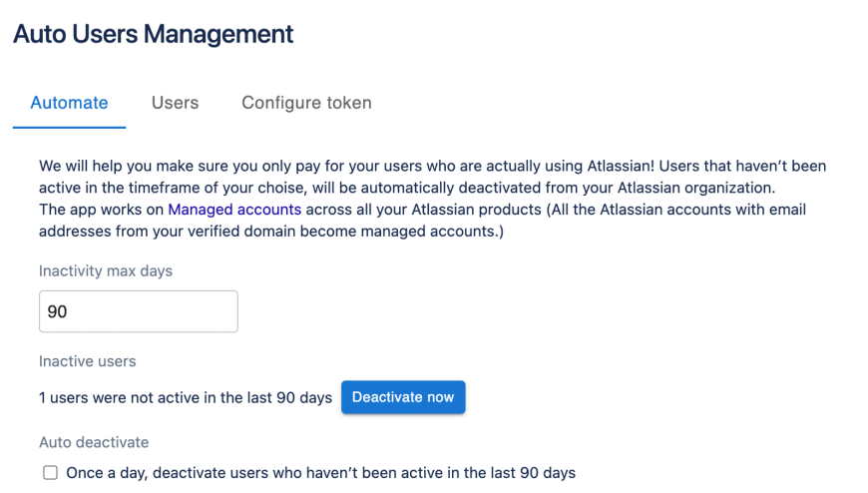Follow the Managed accounts link
The height and width of the screenshot is (493, 868).
[234, 210]
